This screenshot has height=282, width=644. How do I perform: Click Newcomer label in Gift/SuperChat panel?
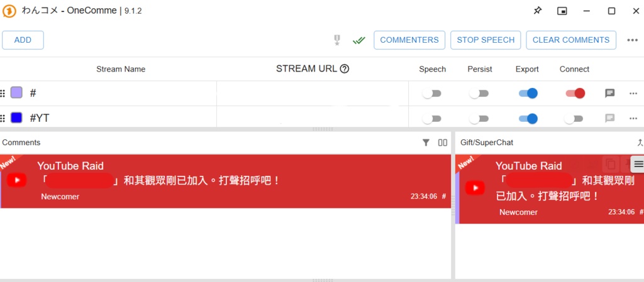(518, 212)
